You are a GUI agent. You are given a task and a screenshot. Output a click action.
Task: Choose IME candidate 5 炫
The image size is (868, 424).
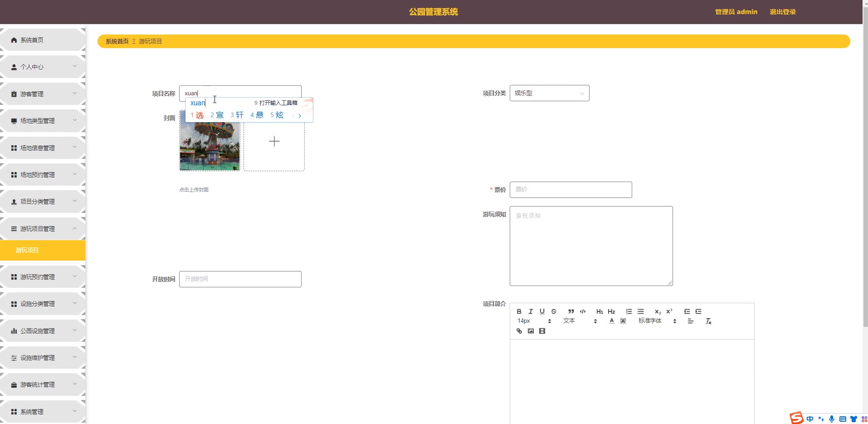click(x=277, y=115)
